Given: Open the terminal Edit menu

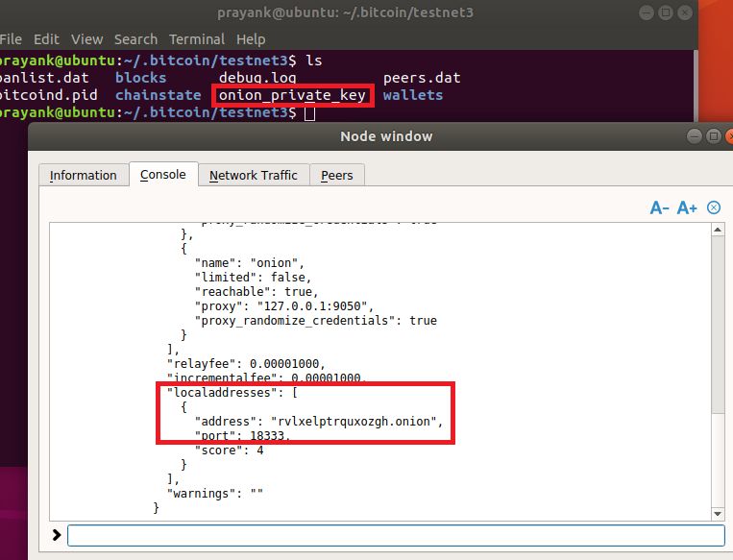Looking at the screenshot, I should [x=46, y=39].
